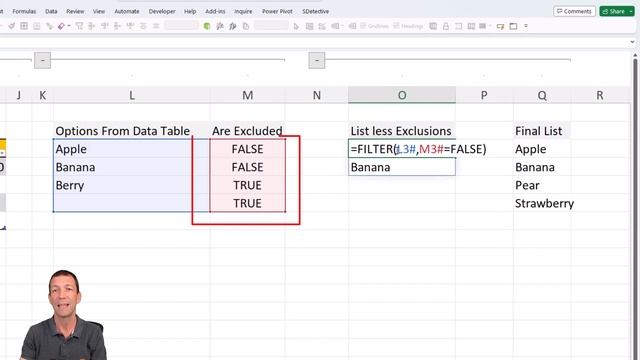The width and height of the screenshot is (640, 360).
Task: Click the 'List less Exclusions' header cell
Action: pyautogui.click(x=402, y=131)
